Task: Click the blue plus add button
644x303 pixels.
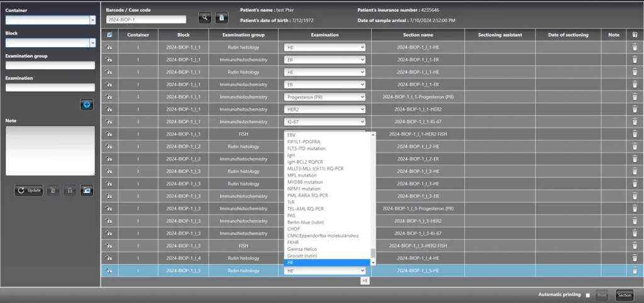Action: [87, 105]
